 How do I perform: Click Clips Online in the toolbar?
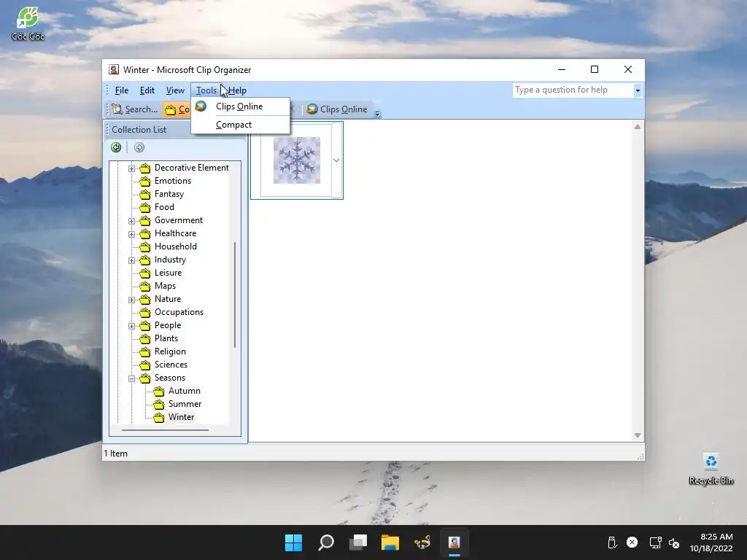[x=337, y=109]
